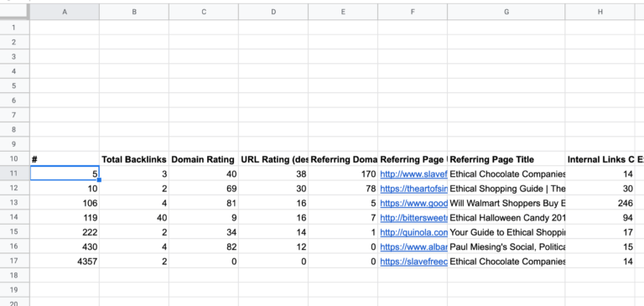Viewport: 644px width, 306px height.
Task: Select row 19 header
Action: click(14, 290)
